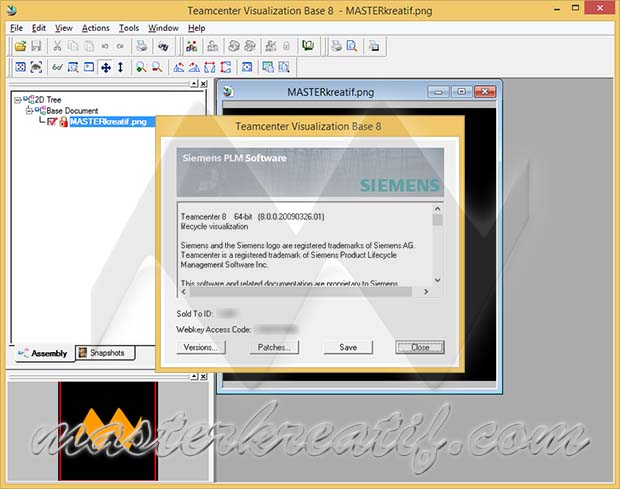Image resolution: width=620 pixels, height=489 pixels.
Task: Click the flip vertical icon
Action: (226, 68)
